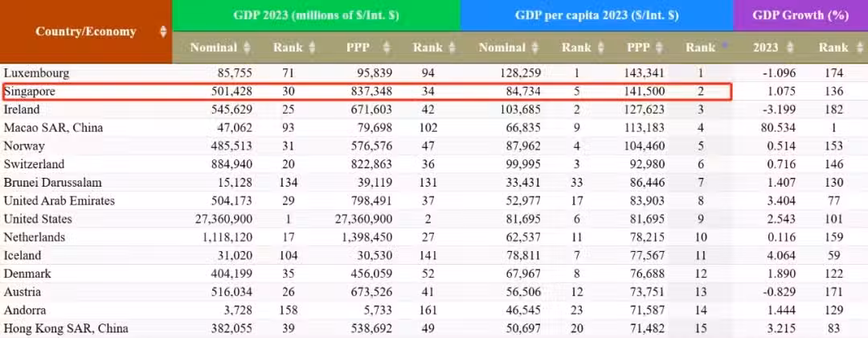Click sort arrows beside PPP under GDP 2023
This screenshot has height=338, width=868.
(387, 47)
